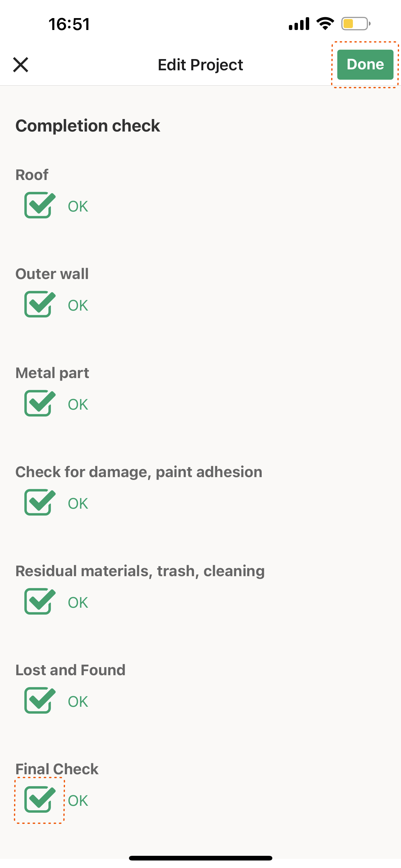Tap the OK label under Outer wall
Viewport: 401px width, 868px height.
coord(78,305)
